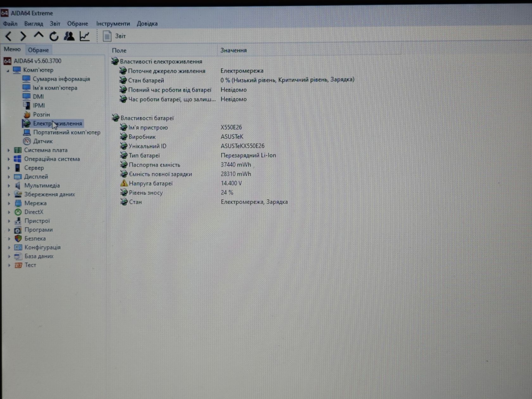Expand the Безпека node

pos(9,239)
